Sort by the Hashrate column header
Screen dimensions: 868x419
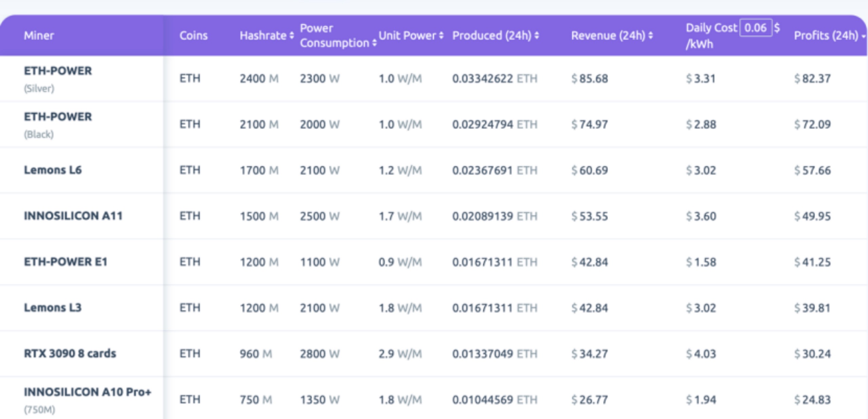click(263, 36)
